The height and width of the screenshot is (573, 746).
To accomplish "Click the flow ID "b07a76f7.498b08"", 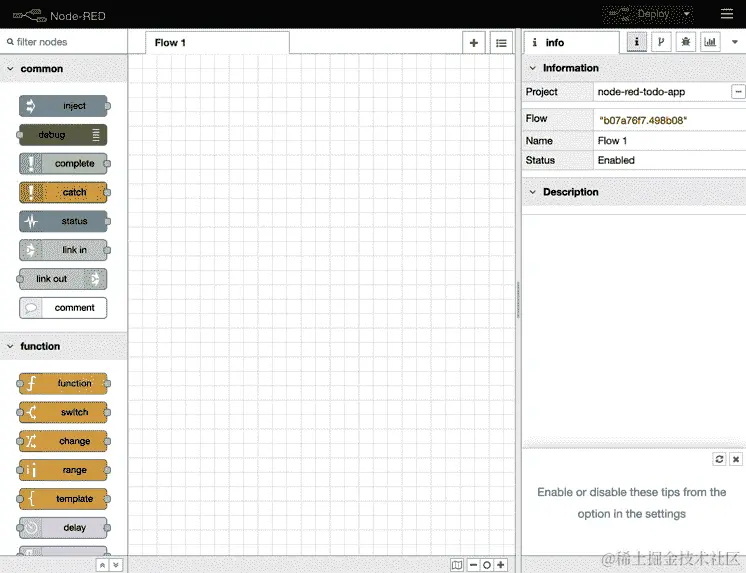I will (x=643, y=120).
